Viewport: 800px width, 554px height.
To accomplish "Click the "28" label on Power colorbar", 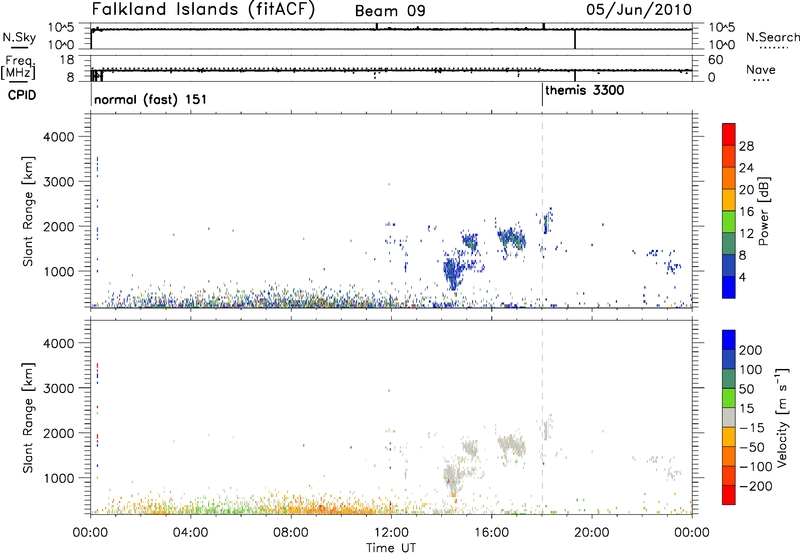I will coord(746,146).
